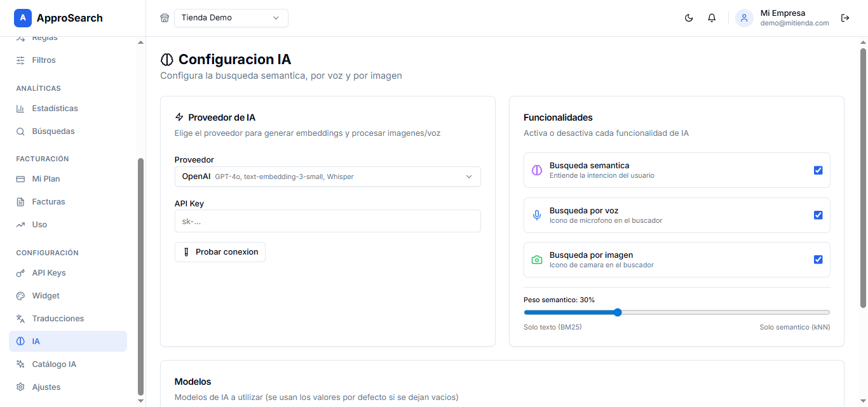
Task: Click the Mi Plan card icon
Action: (20, 179)
